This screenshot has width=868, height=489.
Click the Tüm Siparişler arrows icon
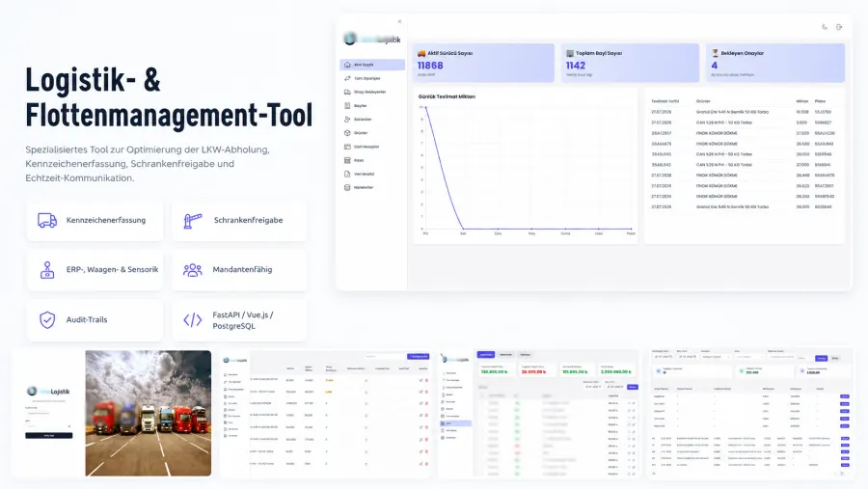click(x=347, y=79)
